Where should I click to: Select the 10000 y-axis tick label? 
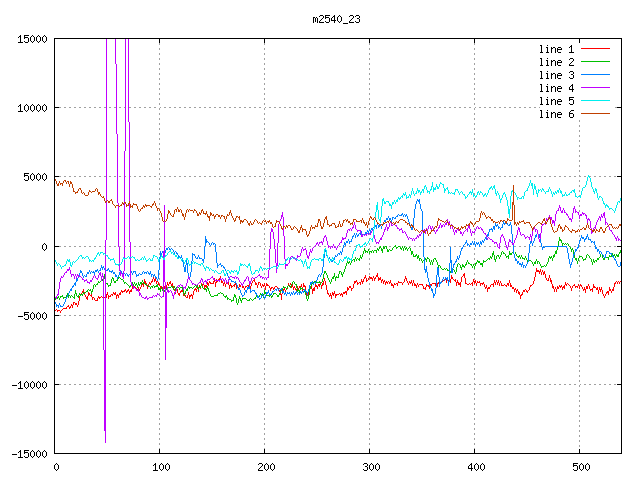tap(31, 108)
